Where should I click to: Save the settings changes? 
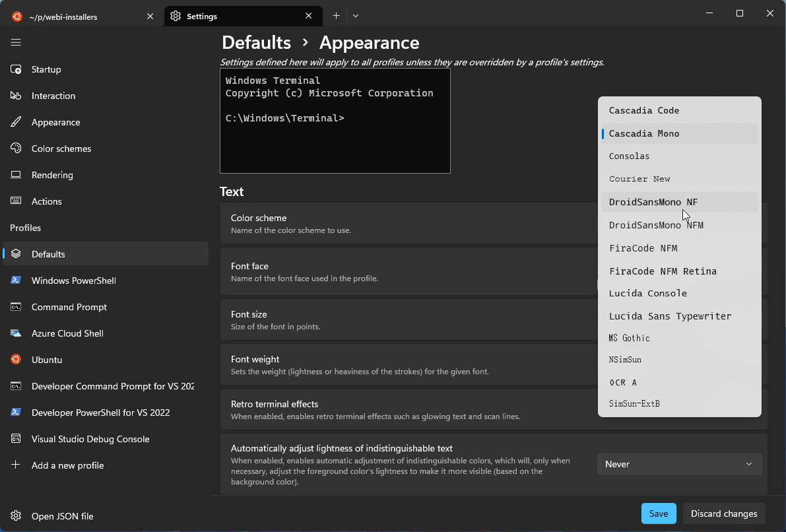[658, 513]
